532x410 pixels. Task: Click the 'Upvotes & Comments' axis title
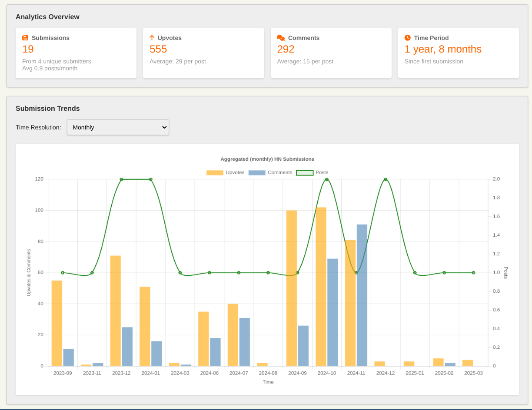pyautogui.click(x=29, y=273)
